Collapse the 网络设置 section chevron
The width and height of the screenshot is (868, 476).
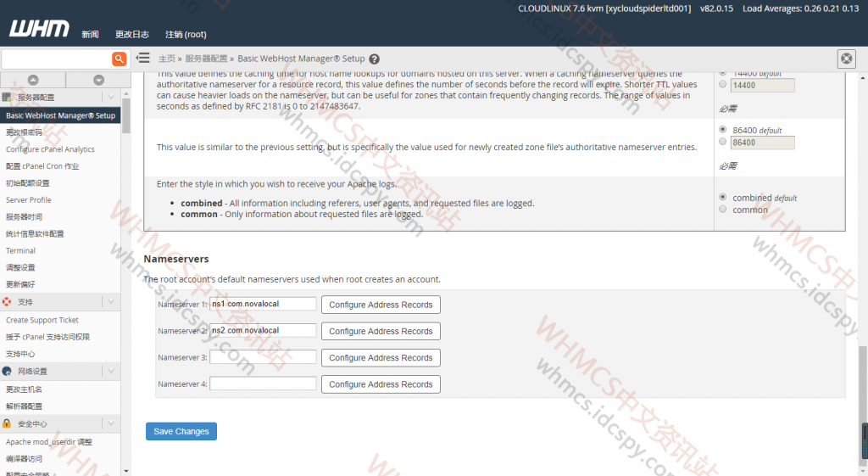click(111, 371)
